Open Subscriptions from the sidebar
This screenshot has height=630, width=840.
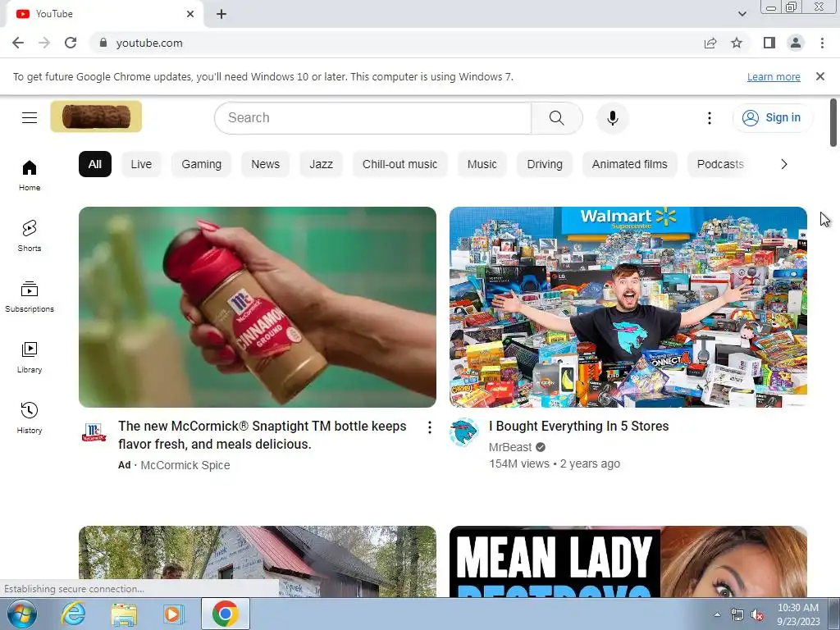30,297
